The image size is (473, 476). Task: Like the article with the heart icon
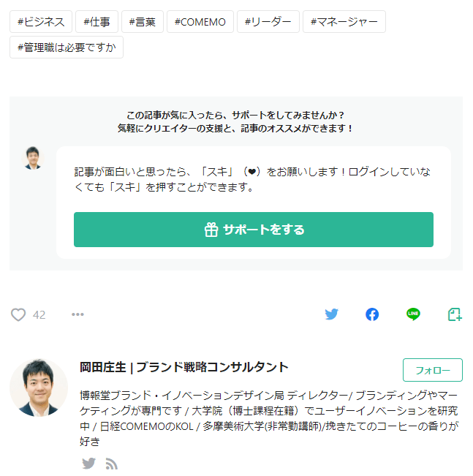[x=18, y=314]
